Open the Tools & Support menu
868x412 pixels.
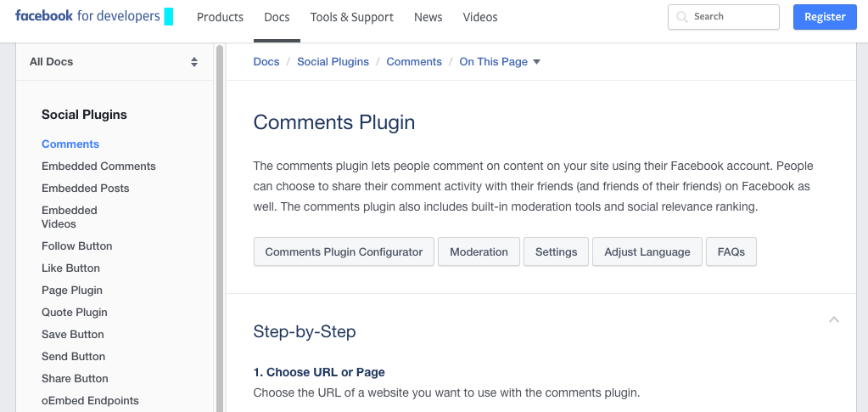(351, 17)
